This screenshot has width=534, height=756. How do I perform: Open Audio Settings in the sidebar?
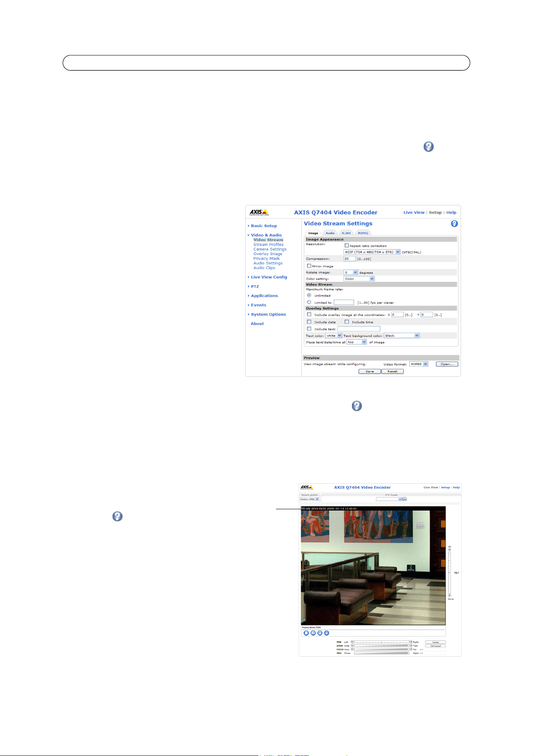(x=268, y=263)
